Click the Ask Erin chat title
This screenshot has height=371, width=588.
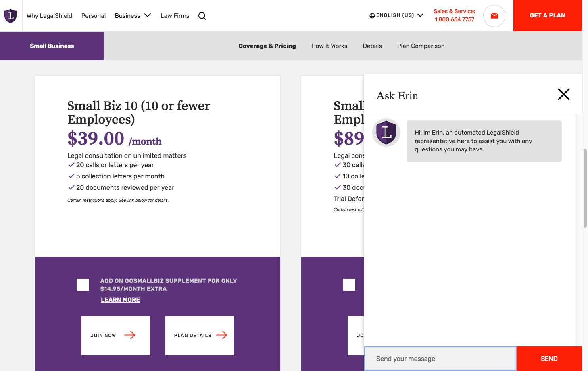[x=397, y=96]
